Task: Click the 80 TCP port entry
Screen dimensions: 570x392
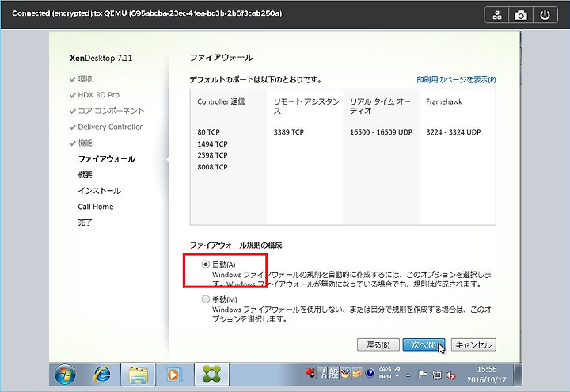Action: [x=209, y=132]
